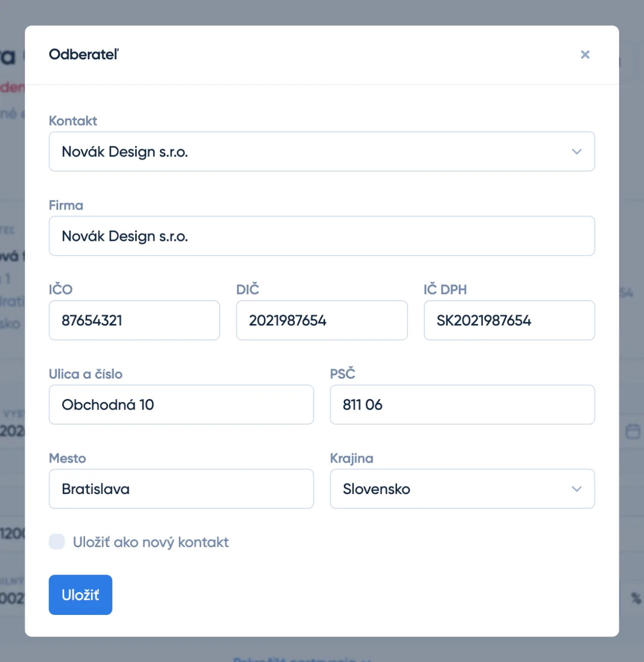644x662 pixels.
Task: Click into the Ulica a číslo field
Action: click(181, 404)
